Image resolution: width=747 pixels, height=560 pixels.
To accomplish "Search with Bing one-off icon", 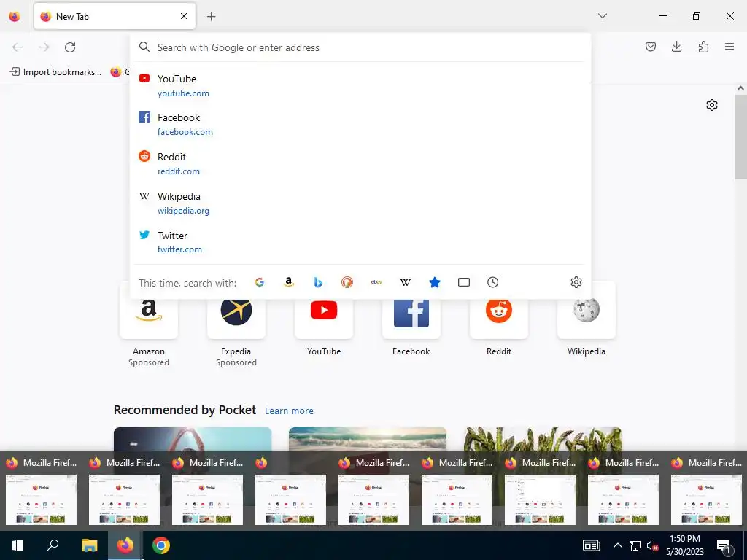I will pos(318,282).
